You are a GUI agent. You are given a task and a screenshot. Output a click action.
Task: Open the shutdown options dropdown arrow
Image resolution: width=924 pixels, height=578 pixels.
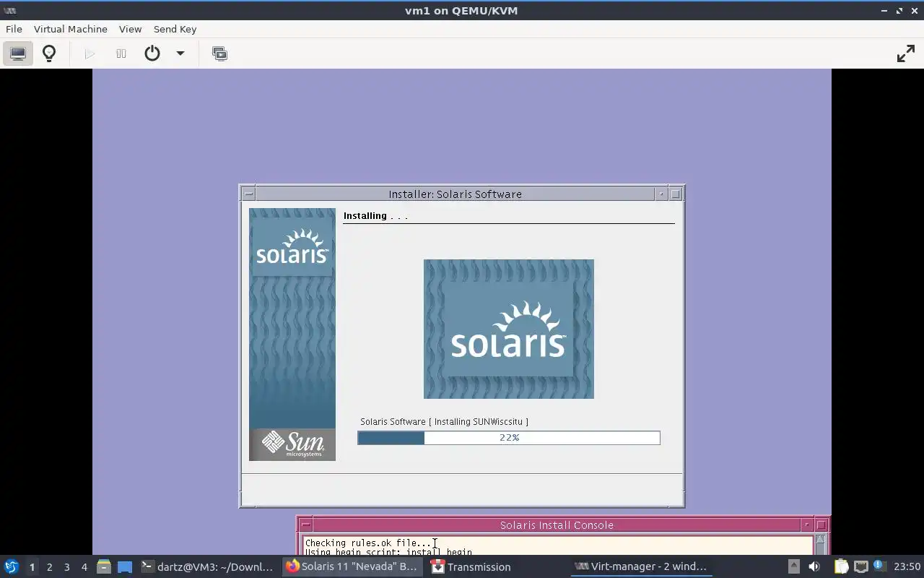(x=180, y=53)
